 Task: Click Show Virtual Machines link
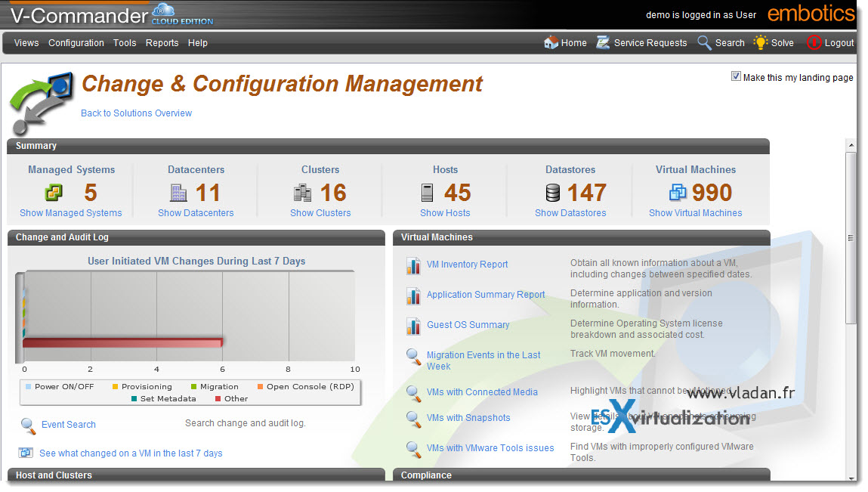pyautogui.click(x=695, y=213)
